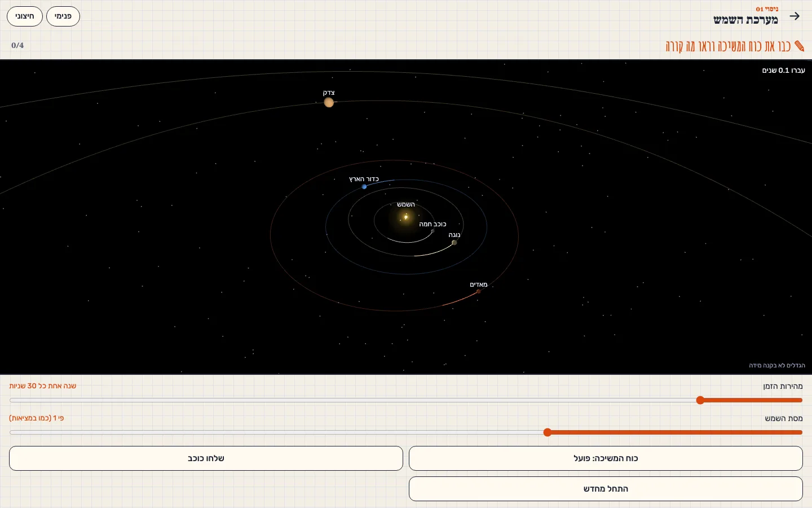Launch a comet with שלחו כוכב

(x=206, y=458)
